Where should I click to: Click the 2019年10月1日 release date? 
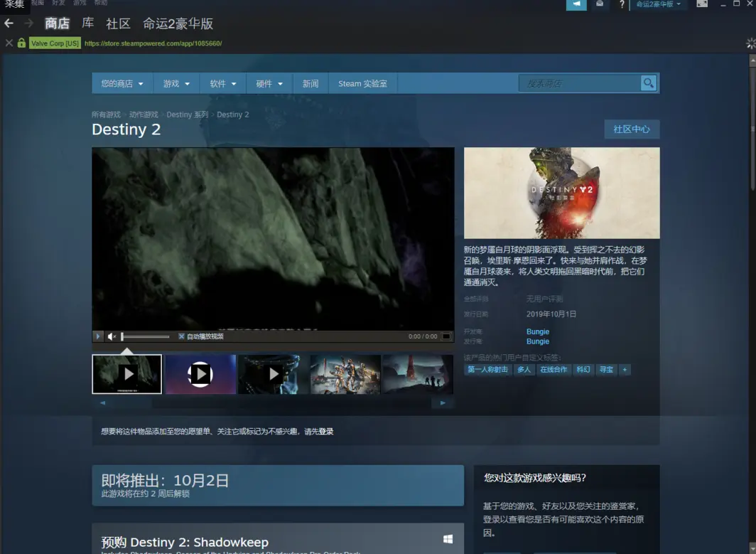coord(551,314)
